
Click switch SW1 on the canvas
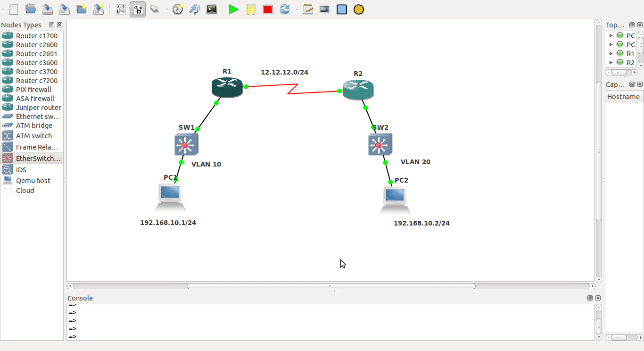click(186, 144)
